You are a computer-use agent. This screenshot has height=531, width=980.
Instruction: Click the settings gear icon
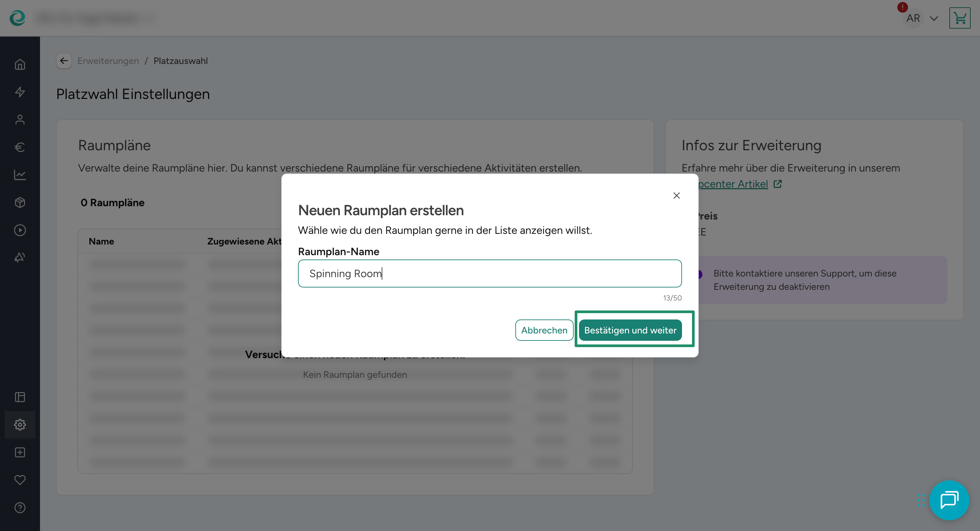[x=20, y=425]
